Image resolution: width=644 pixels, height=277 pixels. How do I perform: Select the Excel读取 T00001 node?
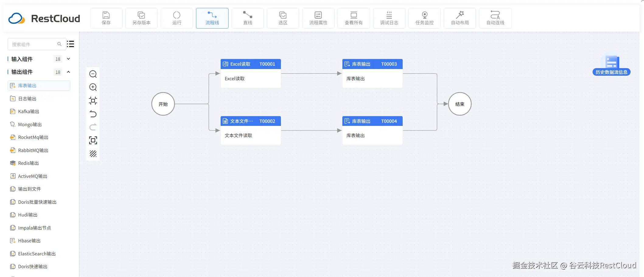[x=251, y=74]
